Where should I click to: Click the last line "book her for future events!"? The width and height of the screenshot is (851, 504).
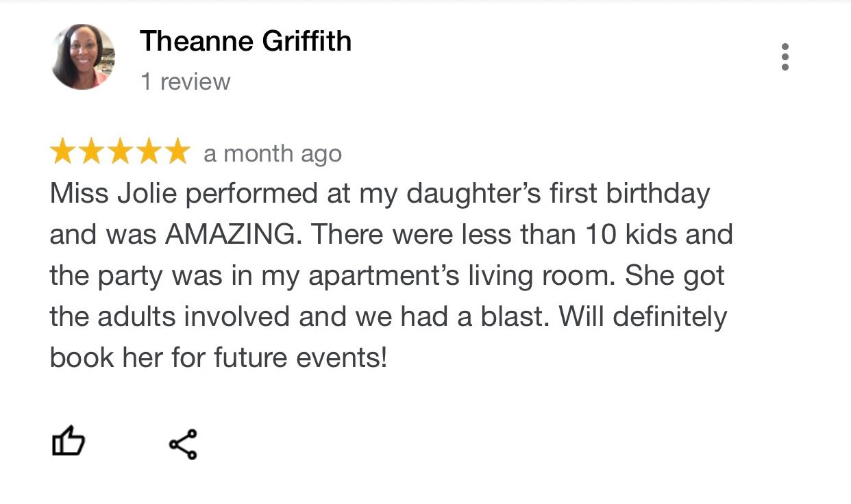(218, 357)
